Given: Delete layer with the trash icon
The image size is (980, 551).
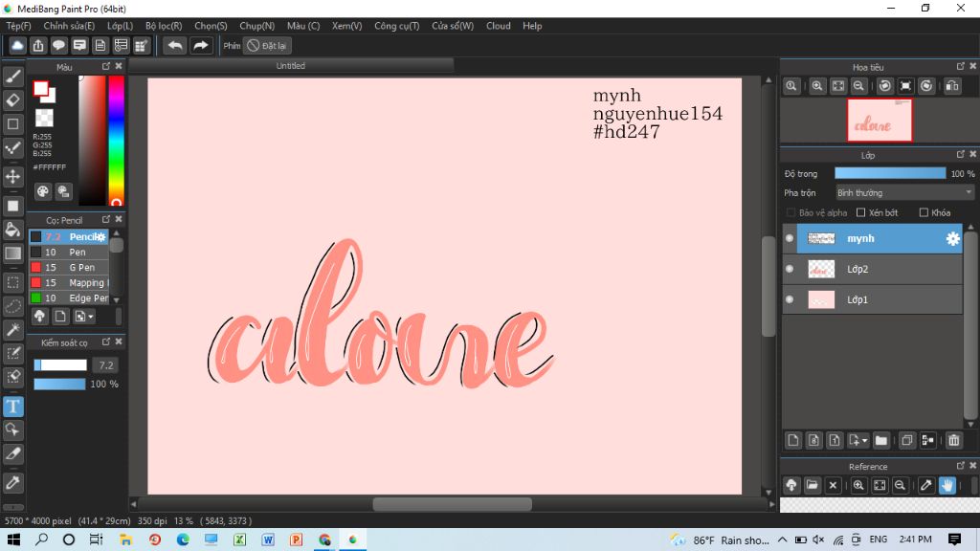Looking at the screenshot, I should coord(954,440).
